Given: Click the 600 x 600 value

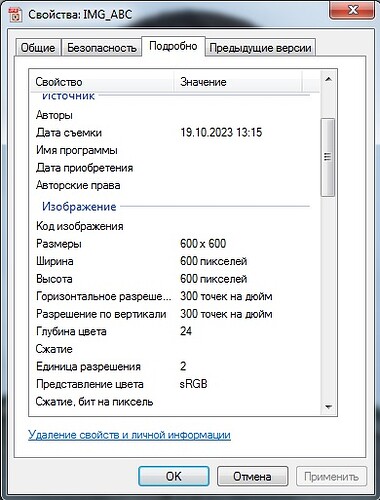Looking at the screenshot, I should click(x=203, y=244).
